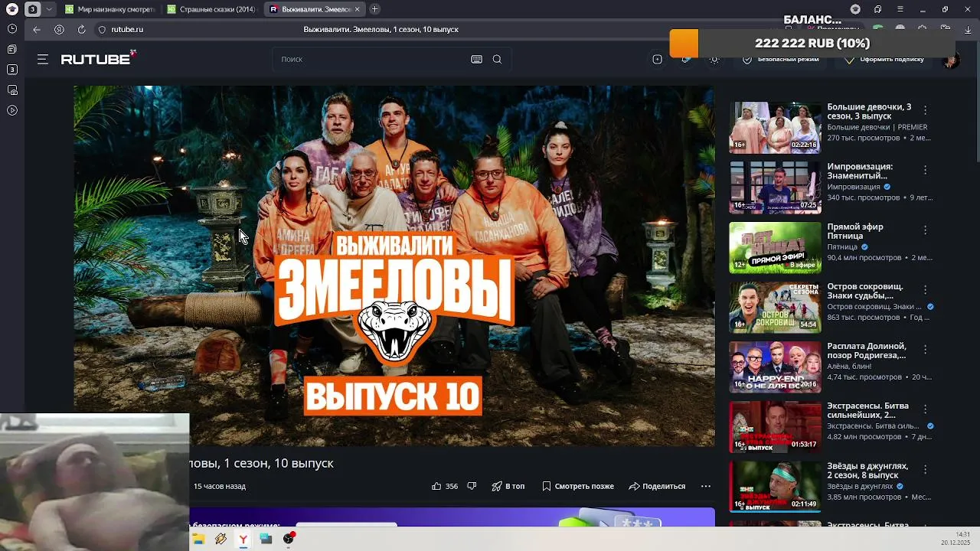Open more video actions three dots

pos(706,486)
